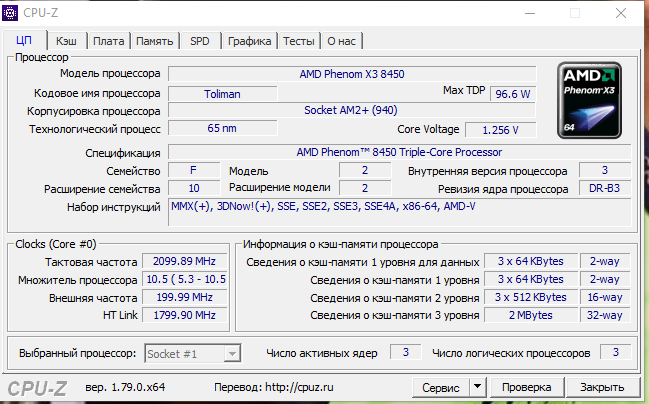Click the 199.99 MHz bus speed value

pyautogui.click(x=185, y=297)
